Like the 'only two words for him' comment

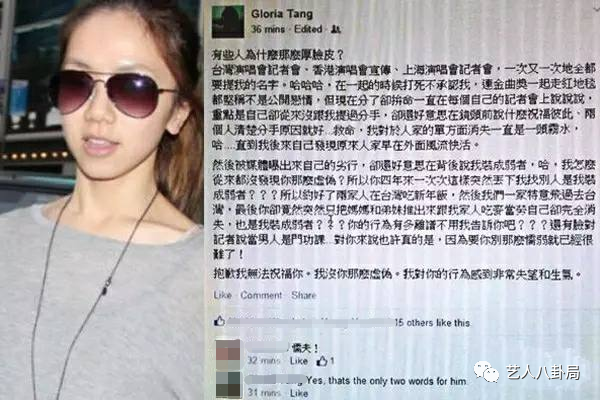[299, 393]
